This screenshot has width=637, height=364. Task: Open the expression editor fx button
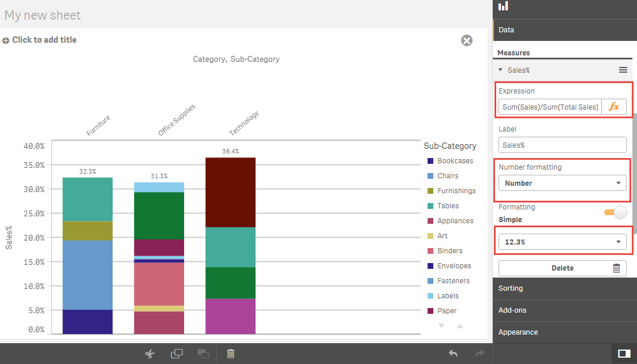coord(614,107)
